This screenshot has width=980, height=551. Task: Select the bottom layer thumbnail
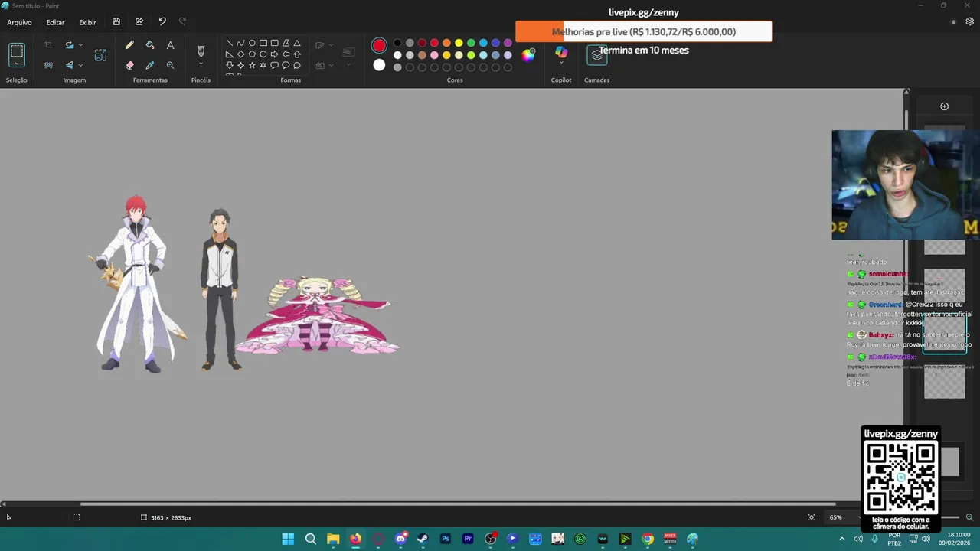pyautogui.click(x=950, y=461)
